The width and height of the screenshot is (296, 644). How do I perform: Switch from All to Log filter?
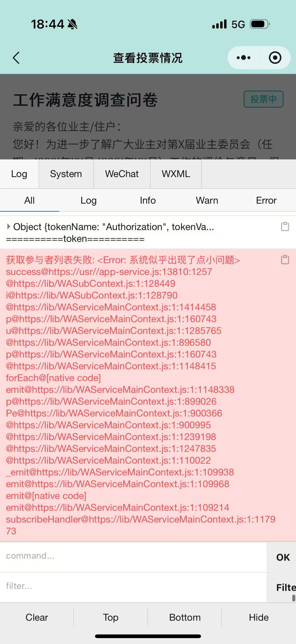(x=88, y=200)
